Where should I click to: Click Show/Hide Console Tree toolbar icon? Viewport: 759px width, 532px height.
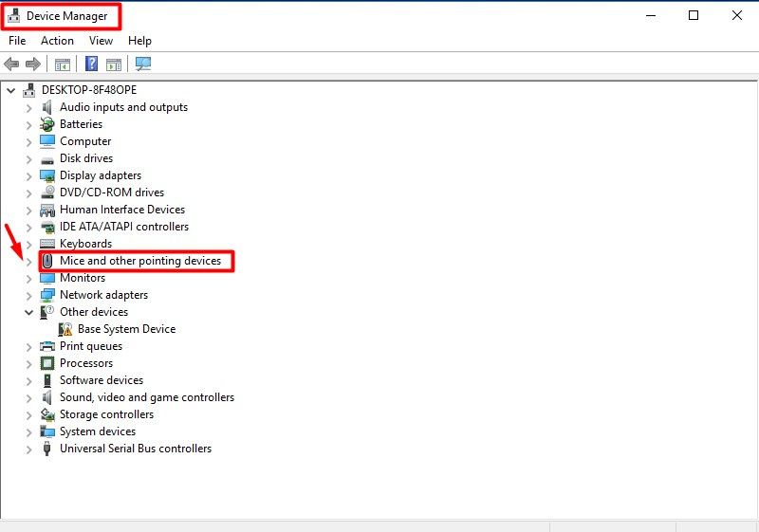click(63, 64)
